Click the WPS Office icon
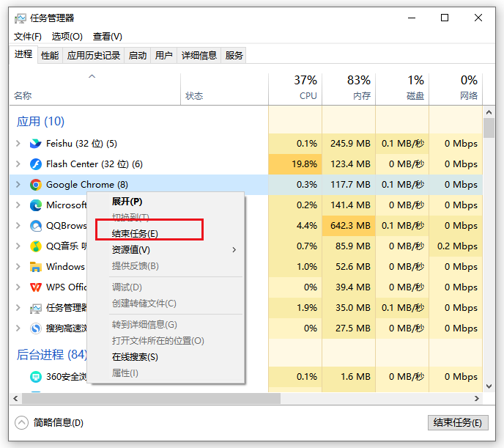The width and height of the screenshot is (504, 448). [x=35, y=287]
